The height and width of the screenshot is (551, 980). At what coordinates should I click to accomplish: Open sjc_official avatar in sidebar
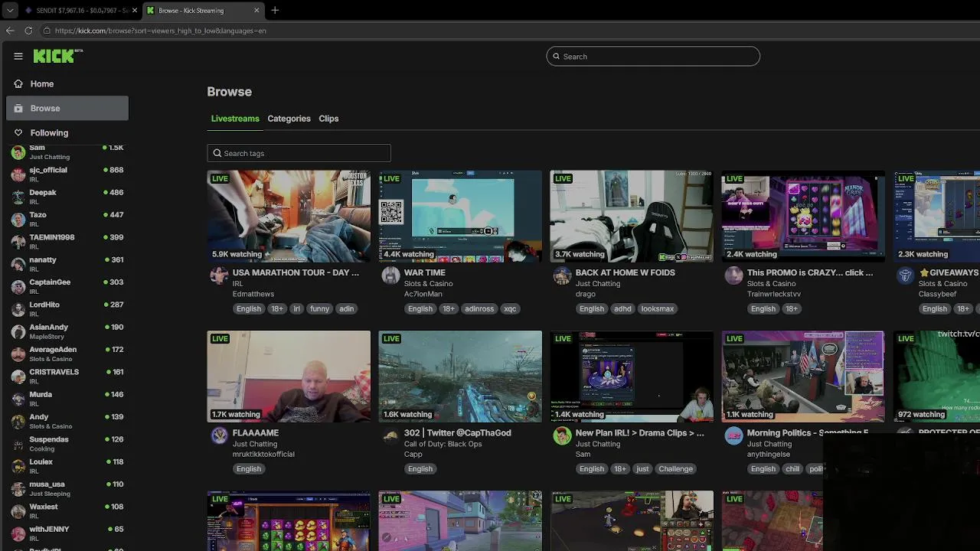[x=18, y=174]
